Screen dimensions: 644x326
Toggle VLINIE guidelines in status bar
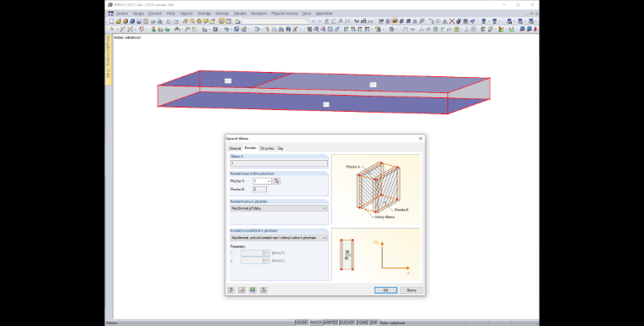click(x=363, y=323)
